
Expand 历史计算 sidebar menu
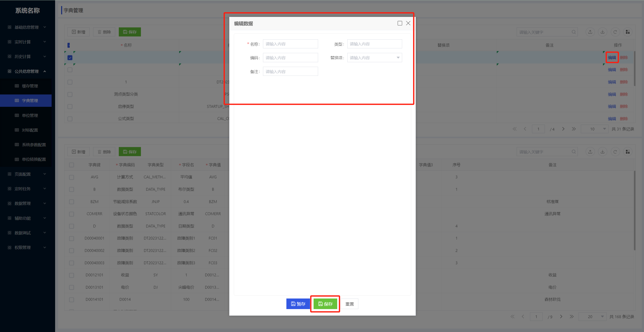27,56
